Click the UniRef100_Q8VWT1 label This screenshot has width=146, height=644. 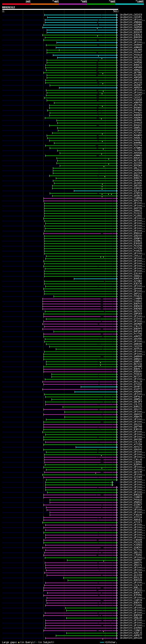[131, 387]
